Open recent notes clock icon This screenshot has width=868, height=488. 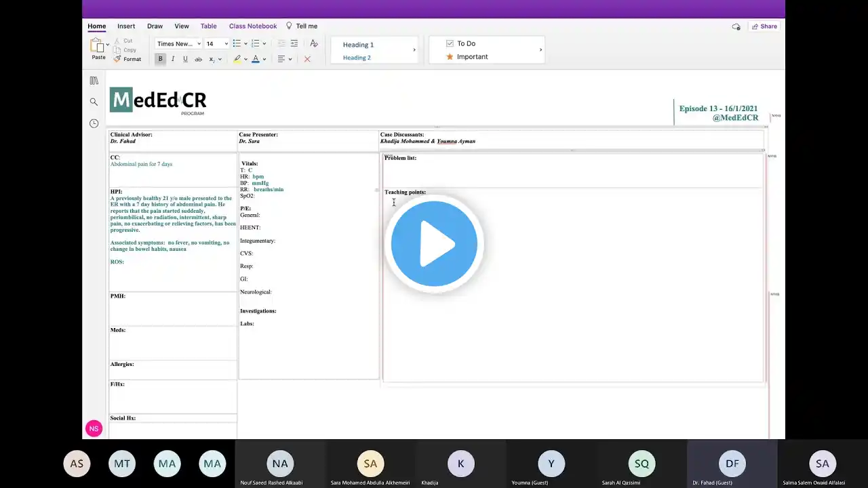point(94,123)
